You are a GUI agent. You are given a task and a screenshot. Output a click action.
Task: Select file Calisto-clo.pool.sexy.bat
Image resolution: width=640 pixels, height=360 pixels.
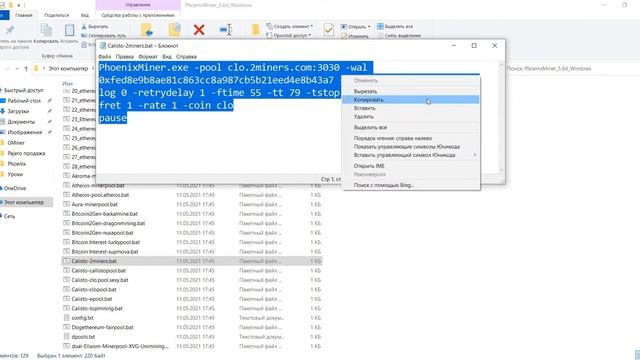pos(100,280)
